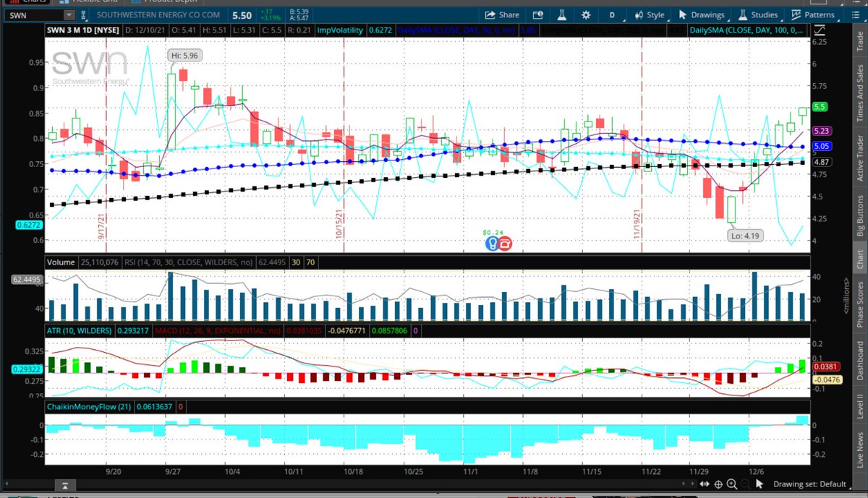The image size is (868, 498).
Task: Click the red earnings call phone icon
Action: pyautogui.click(x=505, y=244)
